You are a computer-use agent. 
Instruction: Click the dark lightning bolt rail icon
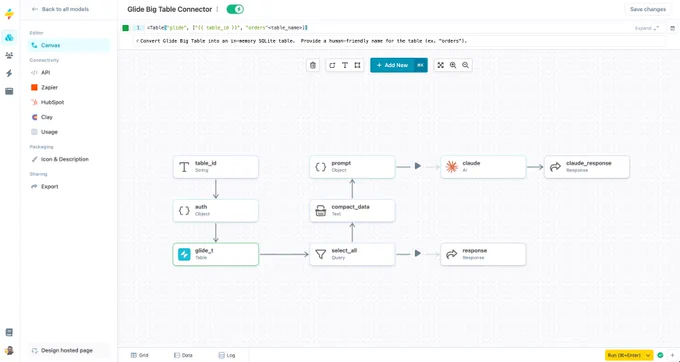9,73
